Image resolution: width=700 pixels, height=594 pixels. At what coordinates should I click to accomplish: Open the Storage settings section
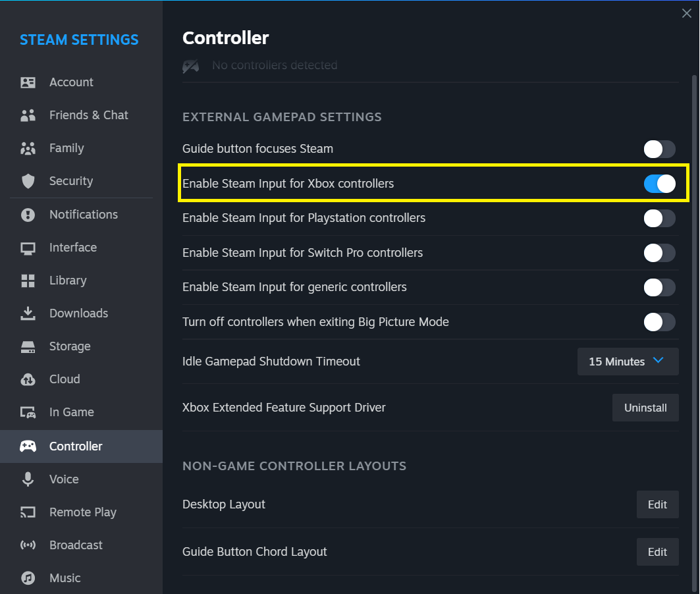tap(70, 346)
